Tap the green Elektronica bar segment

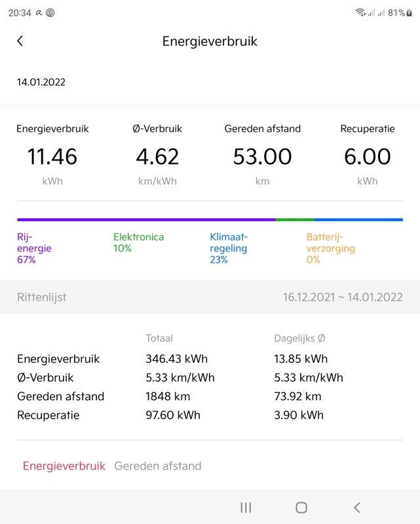point(295,219)
